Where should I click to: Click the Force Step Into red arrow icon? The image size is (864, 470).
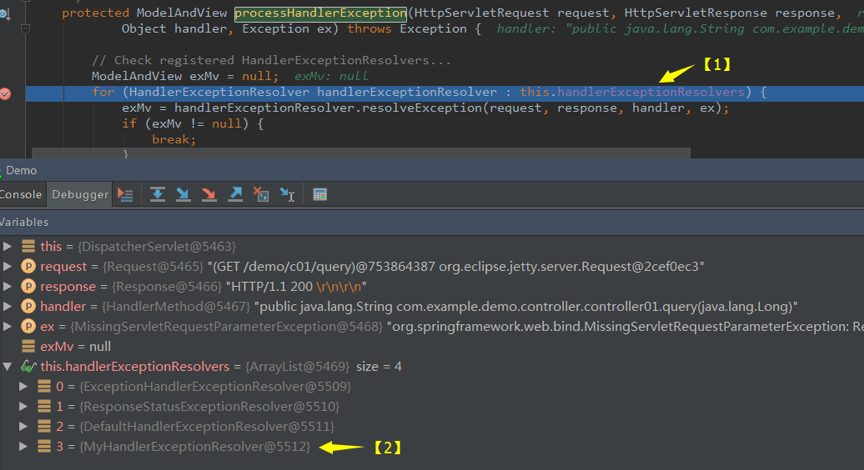209,195
